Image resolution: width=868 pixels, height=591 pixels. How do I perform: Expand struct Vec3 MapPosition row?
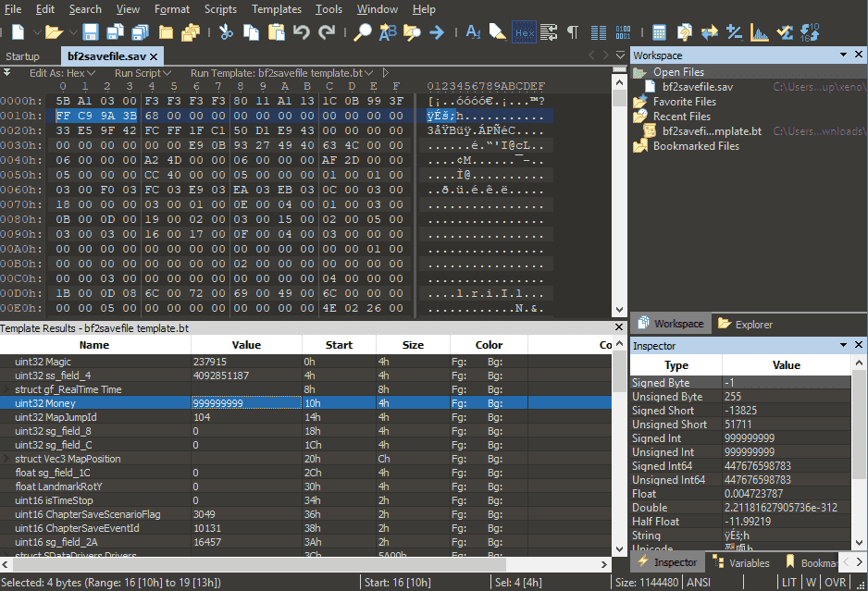point(6,459)
